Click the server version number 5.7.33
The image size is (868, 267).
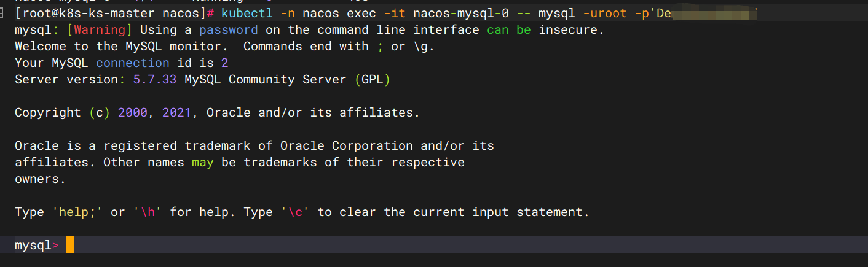coord(151,79)
